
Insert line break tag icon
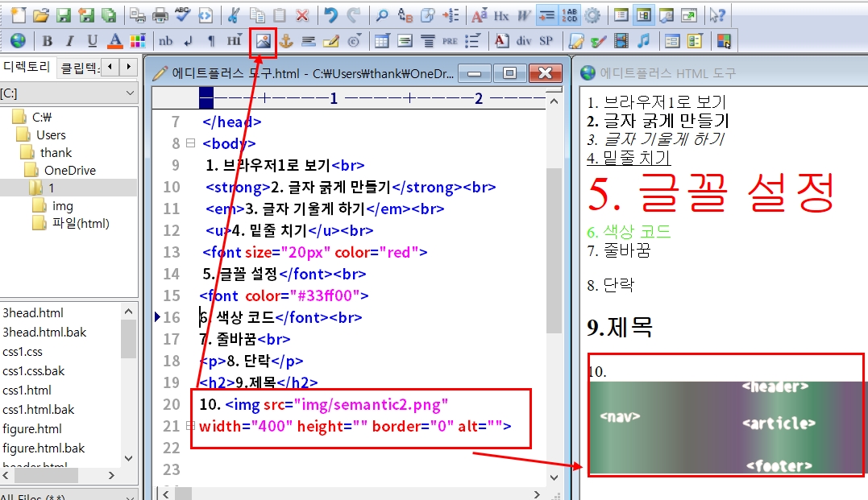tap(189, 40)
